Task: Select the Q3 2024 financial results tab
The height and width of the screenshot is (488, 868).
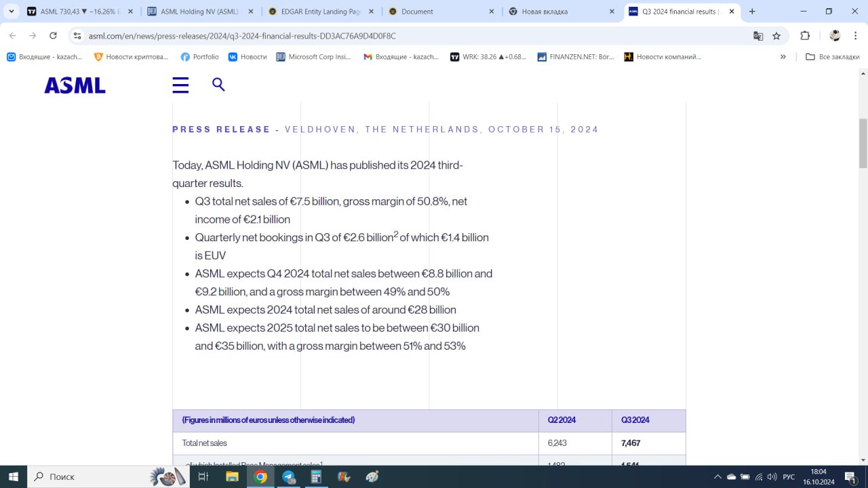Action: [x=682, y=12]
